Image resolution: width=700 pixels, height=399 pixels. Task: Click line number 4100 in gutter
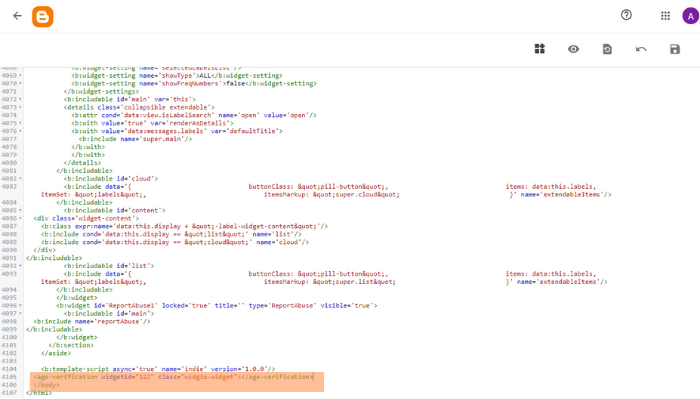click(9, 337)
